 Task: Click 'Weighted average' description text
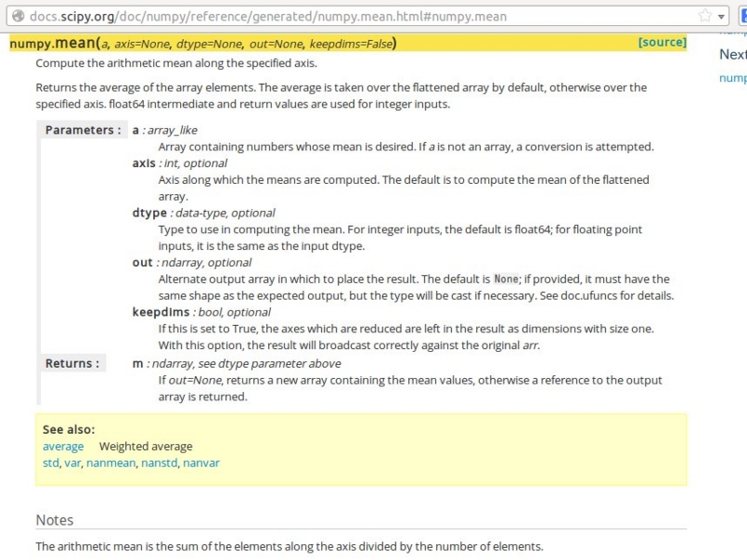tap(146, 447)
